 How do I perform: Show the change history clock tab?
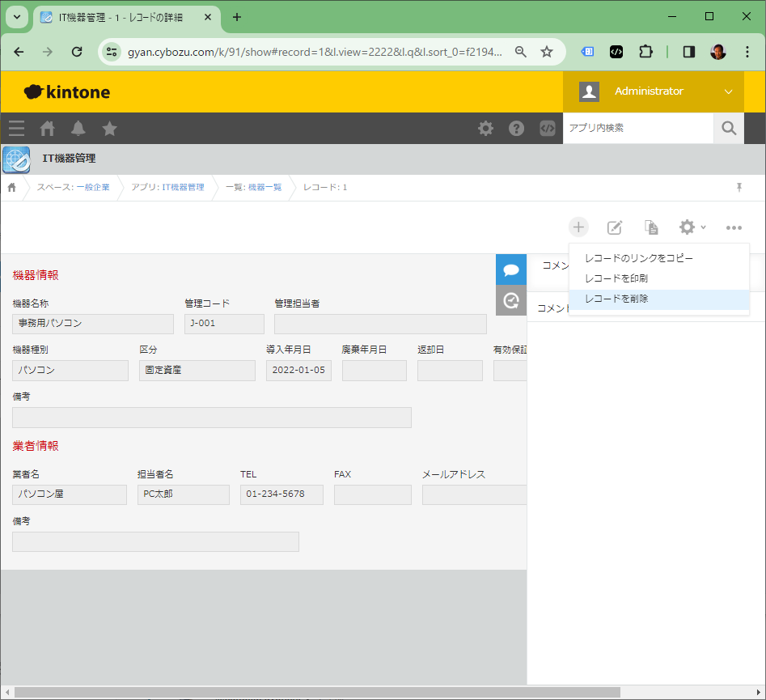[510, 300]
